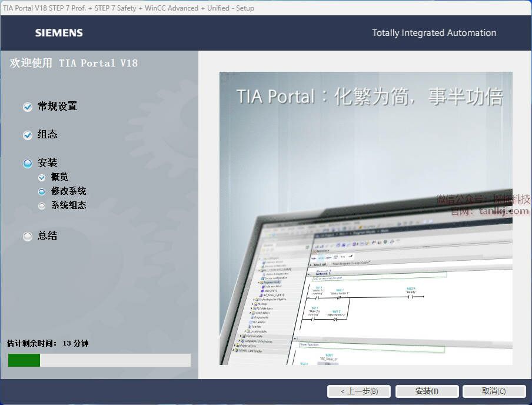
Task: Click the 系统组态 sub-step indicator icon
Action: [x=42, y=206]
